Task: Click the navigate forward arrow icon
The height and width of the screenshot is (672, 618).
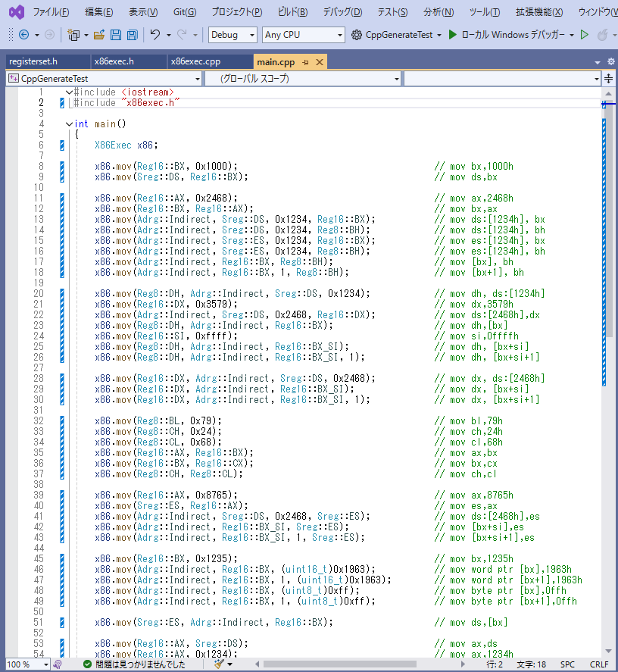Action: pyautogui.click(x=50, y=35)
